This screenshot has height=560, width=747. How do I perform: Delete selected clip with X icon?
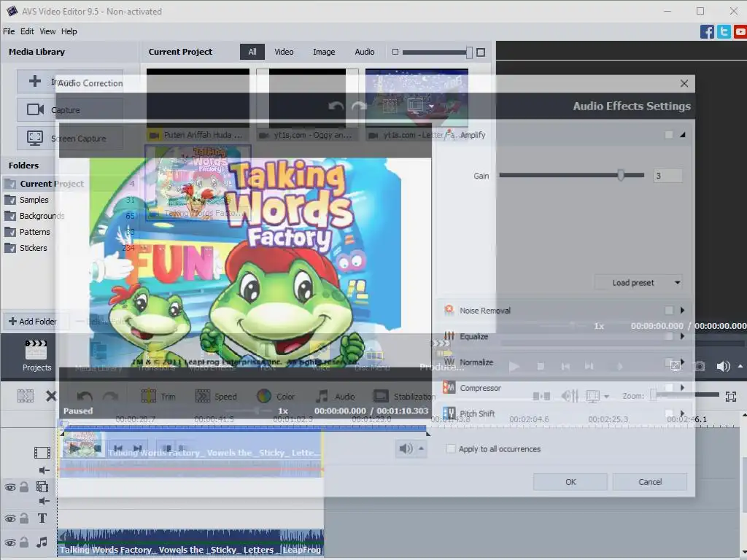51,396
